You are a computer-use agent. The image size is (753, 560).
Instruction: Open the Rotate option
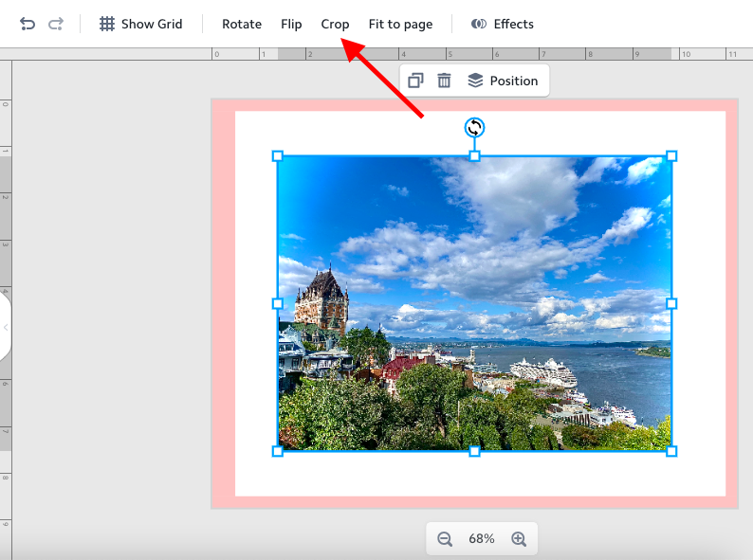pos(242,24)
